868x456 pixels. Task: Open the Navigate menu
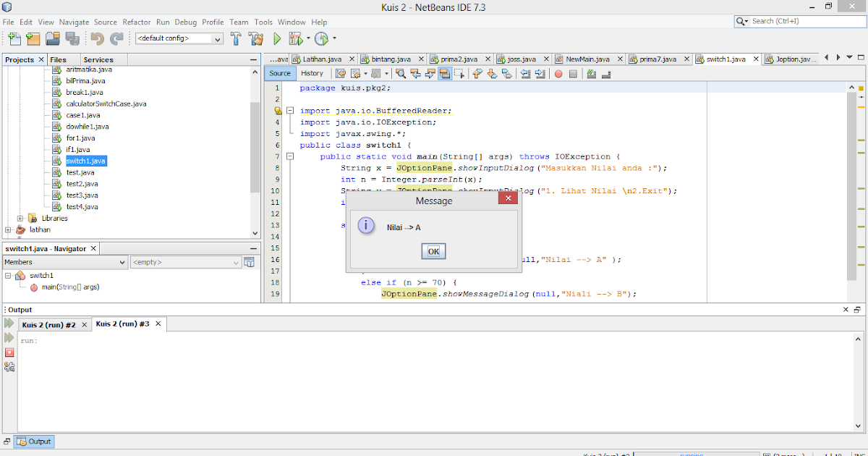pyautogui.click(x=74, y=22)
